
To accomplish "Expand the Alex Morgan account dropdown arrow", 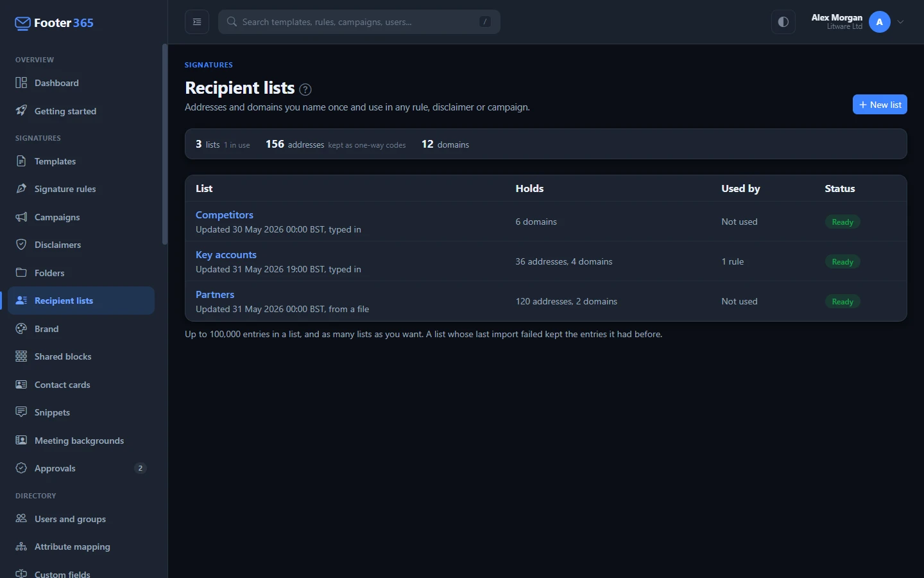I will coord(900,22).
